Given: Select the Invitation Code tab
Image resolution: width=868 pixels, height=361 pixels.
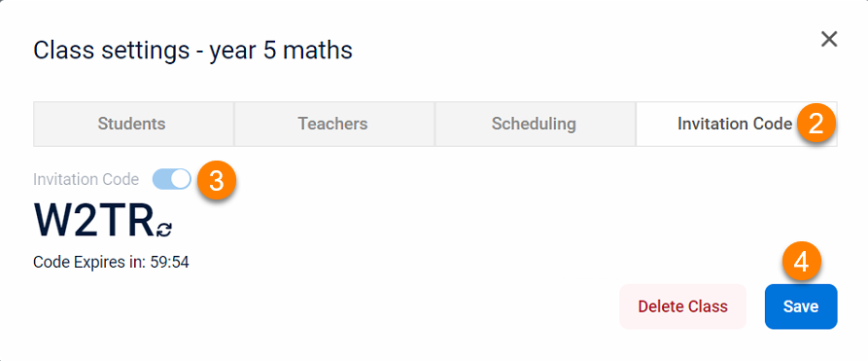Looking at the screenshot, I should coord(736,124).
